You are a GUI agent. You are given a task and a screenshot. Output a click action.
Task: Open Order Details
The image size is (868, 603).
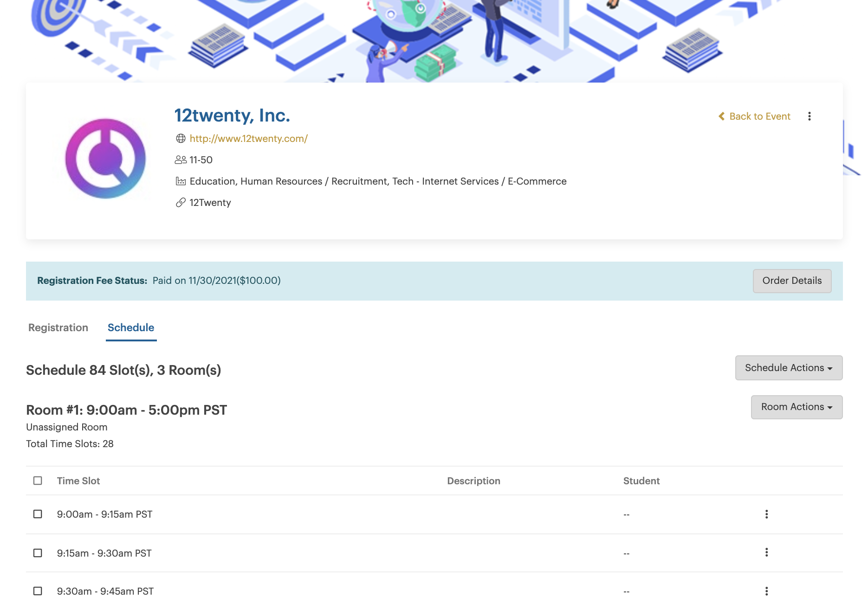point(792,281)
